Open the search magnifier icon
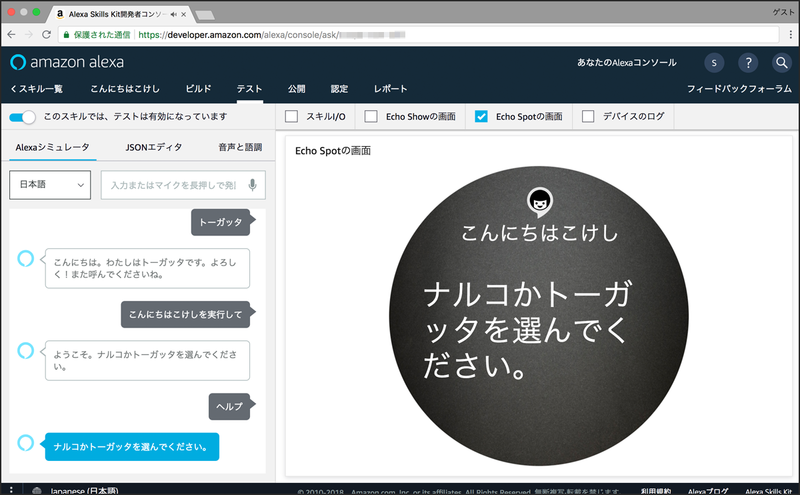Screen dimensions: 800x495 [x=781, y=63]
